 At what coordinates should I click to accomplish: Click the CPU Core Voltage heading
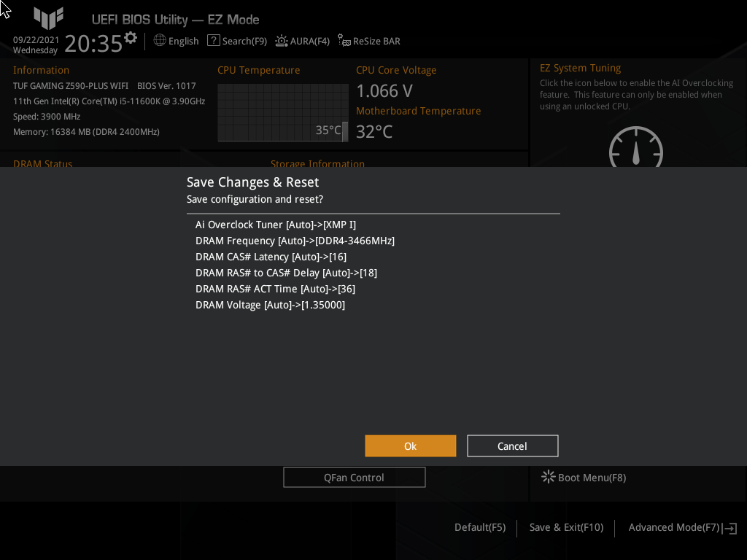396,70
